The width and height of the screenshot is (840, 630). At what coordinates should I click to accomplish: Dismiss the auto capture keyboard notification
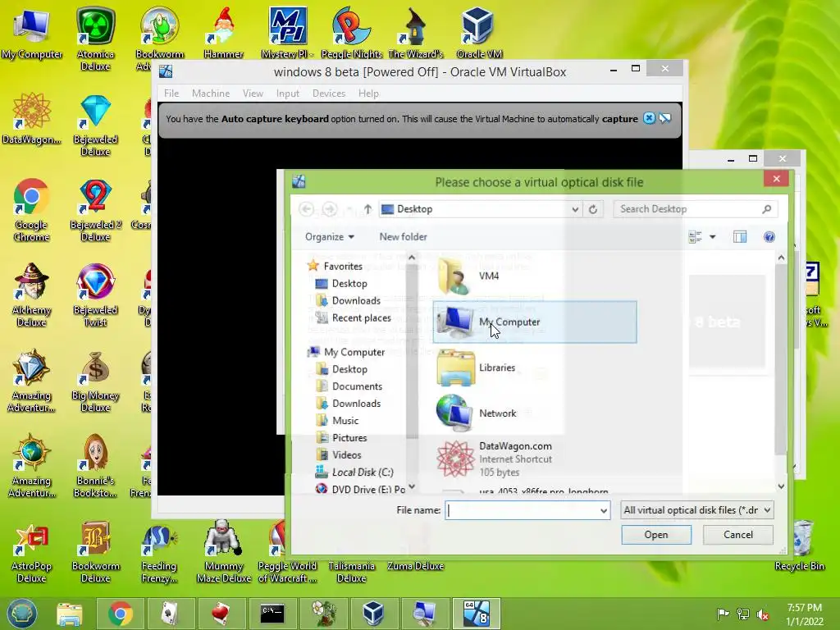649,118
